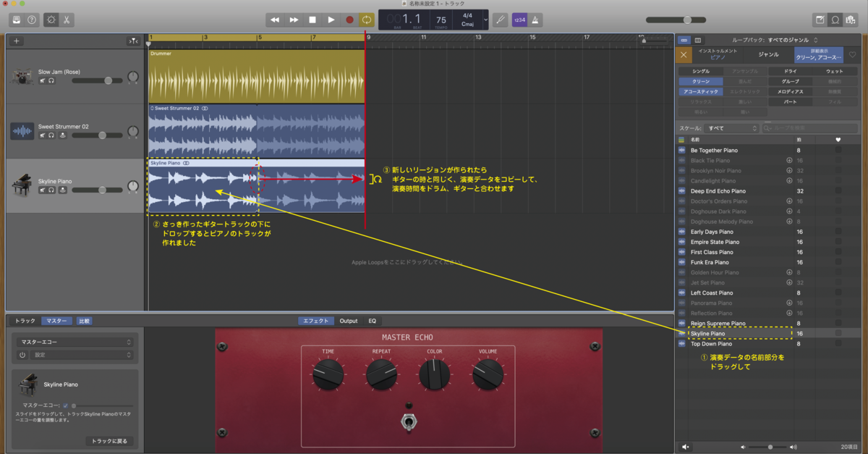Toggle the Loop Browser icon
The height and width of the screenshot is (454, 868).
[836, 20]
